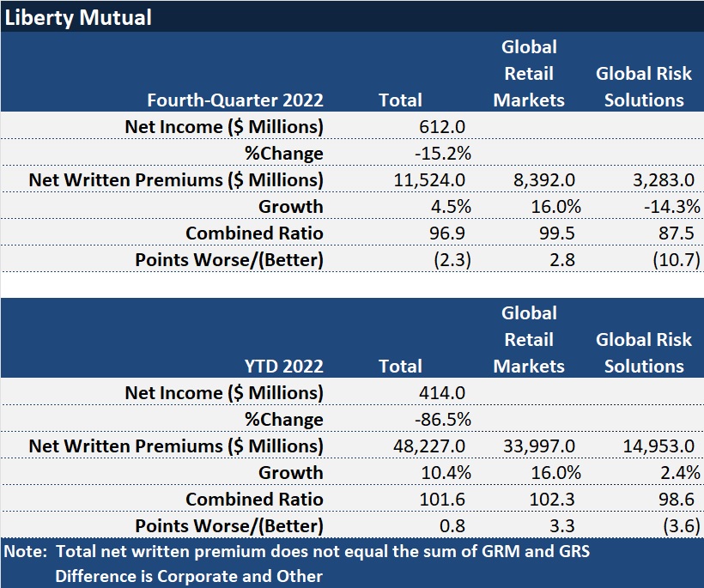Click fourth-quarter net income value 612.0

[x=443, y=127]
